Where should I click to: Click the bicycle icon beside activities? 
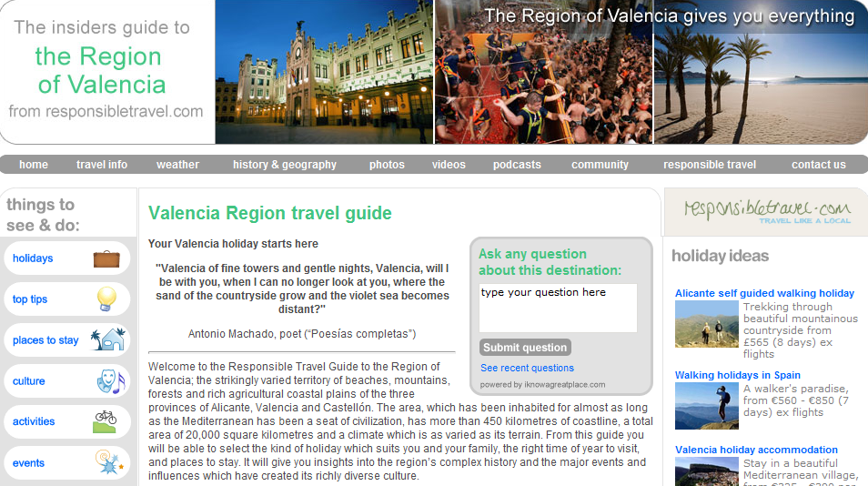[x=105, y=421]
